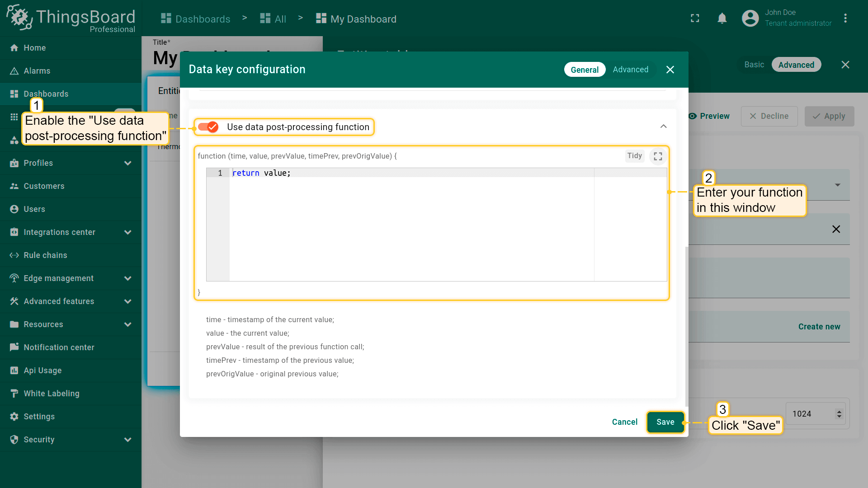The height and width of the screenshot is (488, 868).
Task: Save the data key configuration
Action: coord(665,422)
